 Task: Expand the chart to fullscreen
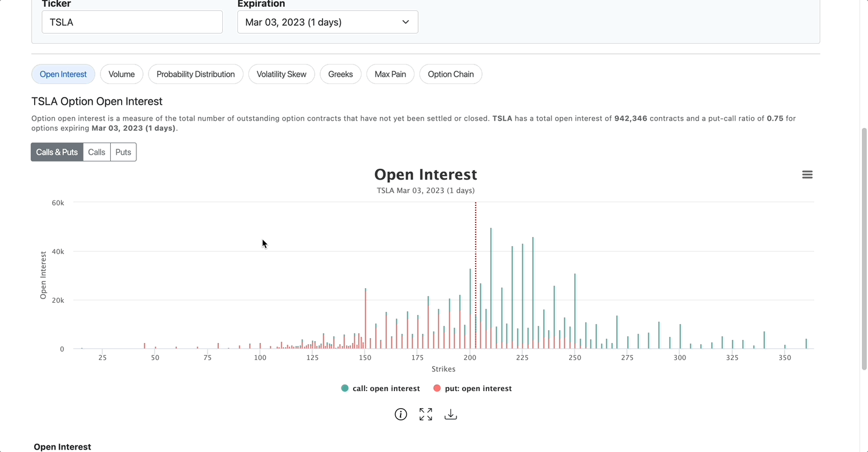[425, 414]
